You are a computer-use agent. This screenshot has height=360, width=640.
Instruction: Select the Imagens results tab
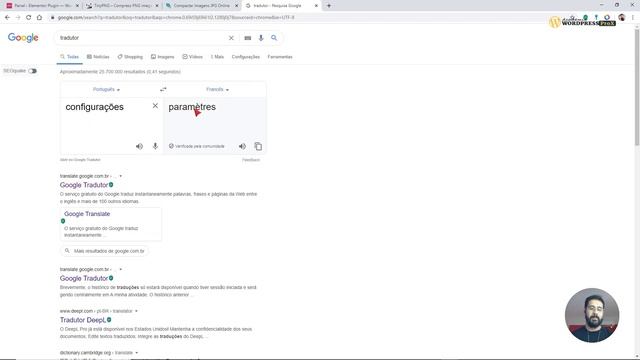[x=162, y=57]
